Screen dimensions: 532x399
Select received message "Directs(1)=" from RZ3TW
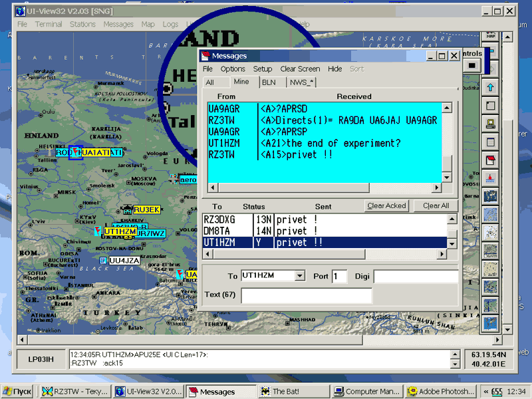pyautogui.click(x=325, y=120)
